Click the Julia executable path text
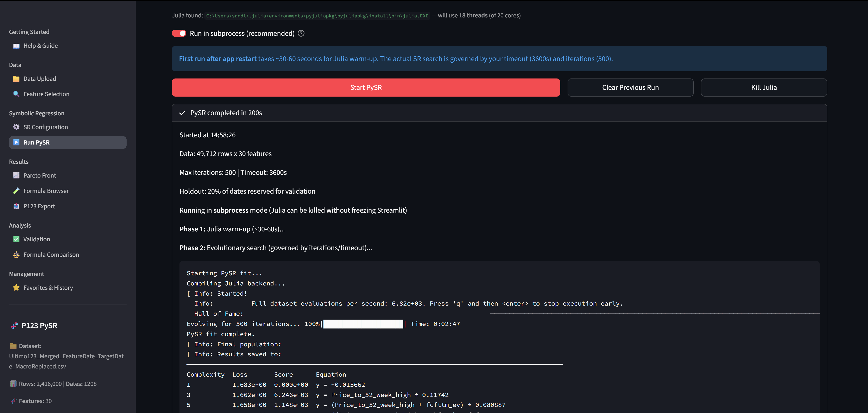The height and width of the screenshot is (413, 868). click(317, 16)
